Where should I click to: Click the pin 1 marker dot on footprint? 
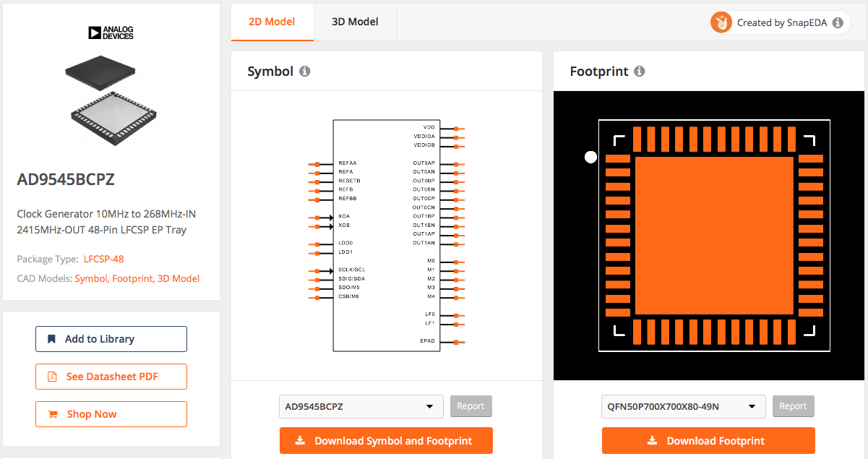pyautogui.click(x=590, y=157)
